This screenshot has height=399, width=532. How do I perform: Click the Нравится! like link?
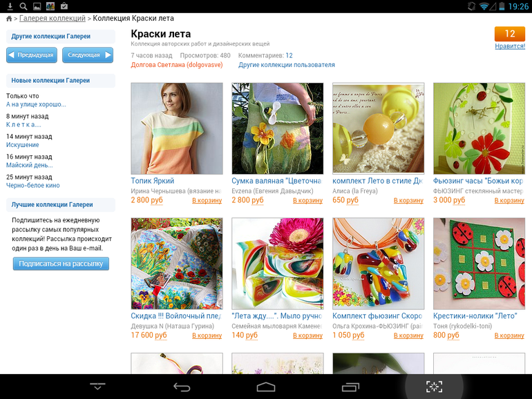[509, 46]
